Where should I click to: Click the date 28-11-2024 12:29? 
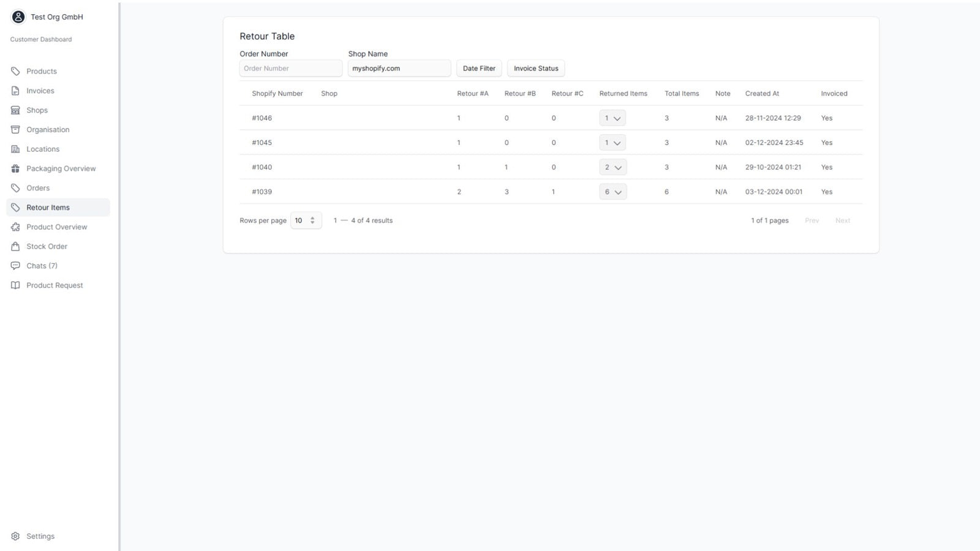[773, 118]
